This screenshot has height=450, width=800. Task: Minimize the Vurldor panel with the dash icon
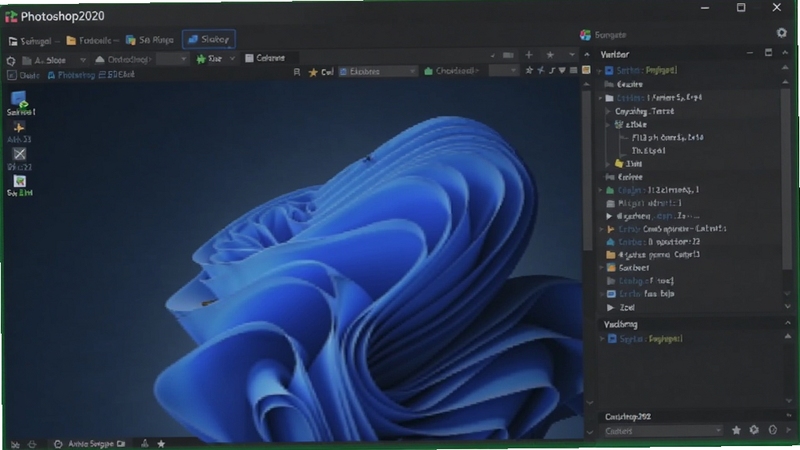pyautogui.click(x=749, y=53)
